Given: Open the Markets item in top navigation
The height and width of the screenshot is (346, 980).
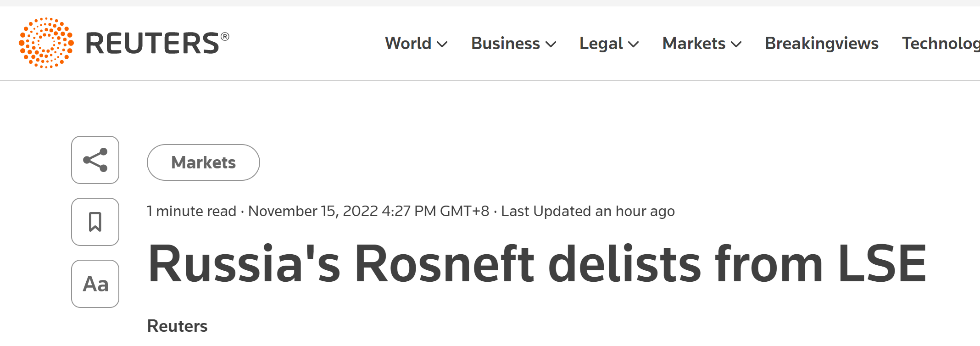Looking at the screenshot, I should point(694,44).
